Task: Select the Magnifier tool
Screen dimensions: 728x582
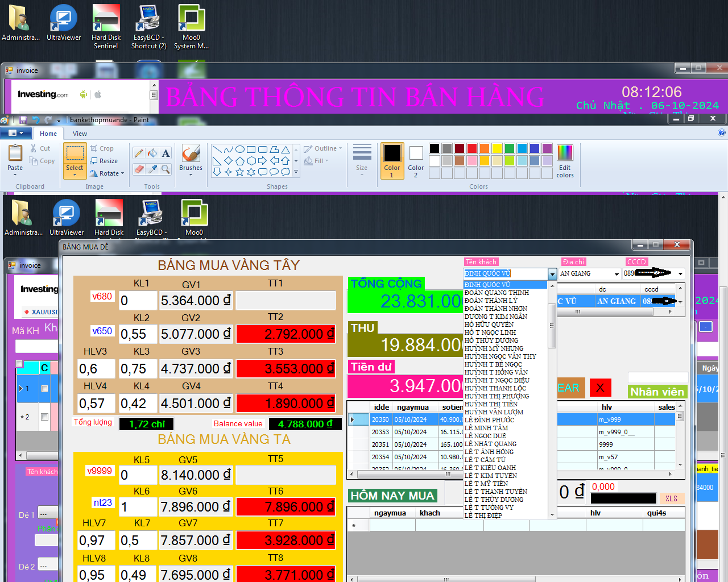Action: click(x=166, y=169)
